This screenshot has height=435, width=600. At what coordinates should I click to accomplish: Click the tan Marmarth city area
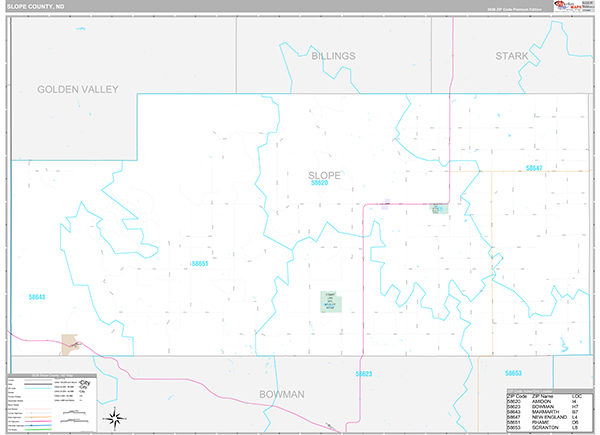pyautogui.click(x=70, y=345)
